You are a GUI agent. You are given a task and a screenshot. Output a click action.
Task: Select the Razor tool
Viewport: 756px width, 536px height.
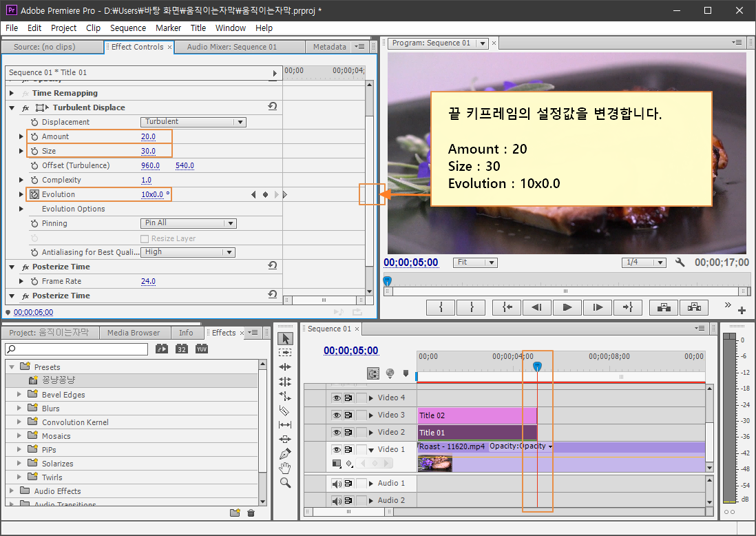pos(285,411)
